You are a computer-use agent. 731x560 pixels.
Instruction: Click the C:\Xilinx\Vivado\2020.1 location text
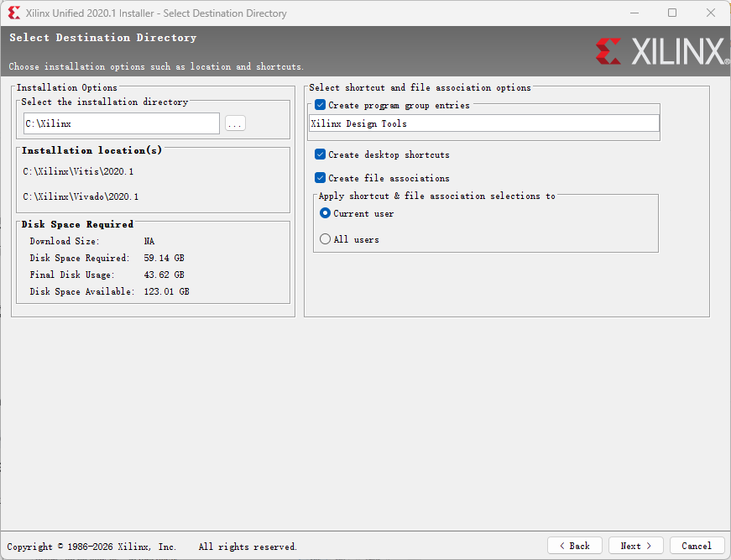point(81,196)
